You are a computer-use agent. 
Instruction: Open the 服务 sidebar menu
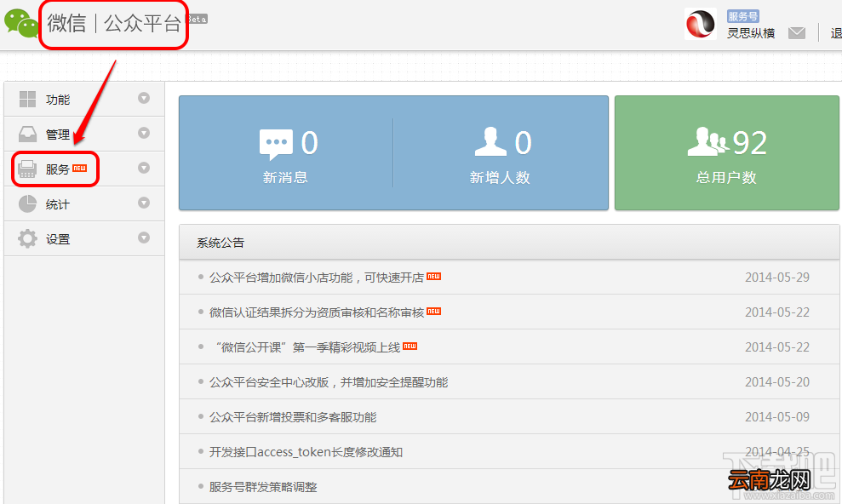click(84, 169)
